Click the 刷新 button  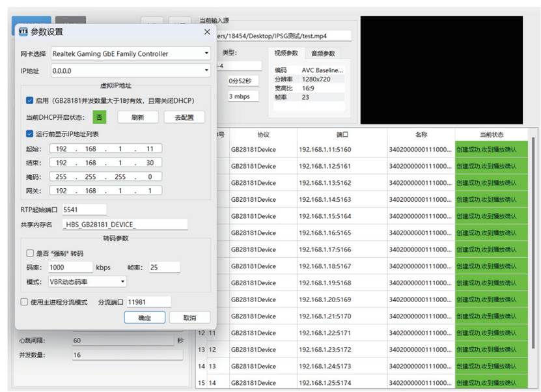[x=137, y=117]
